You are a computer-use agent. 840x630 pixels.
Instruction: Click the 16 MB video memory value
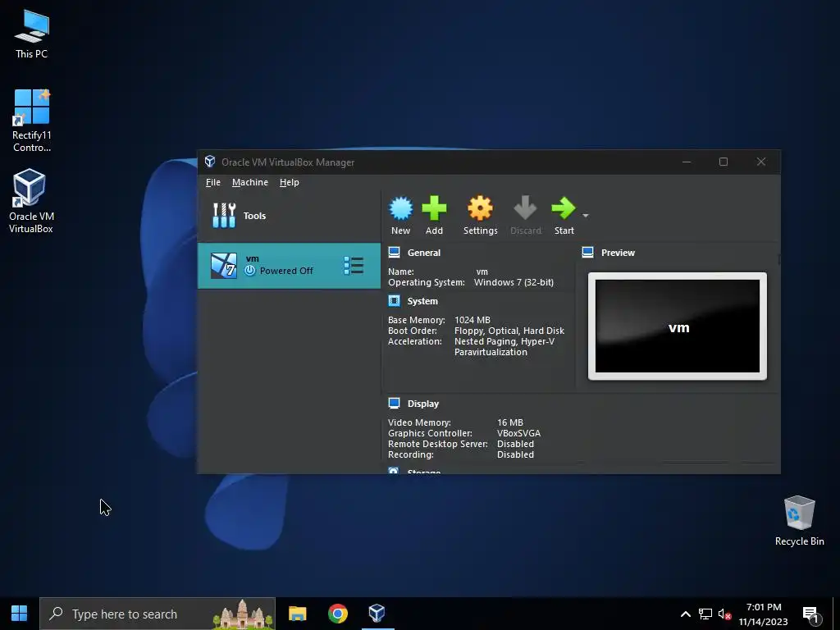(510, 422)
